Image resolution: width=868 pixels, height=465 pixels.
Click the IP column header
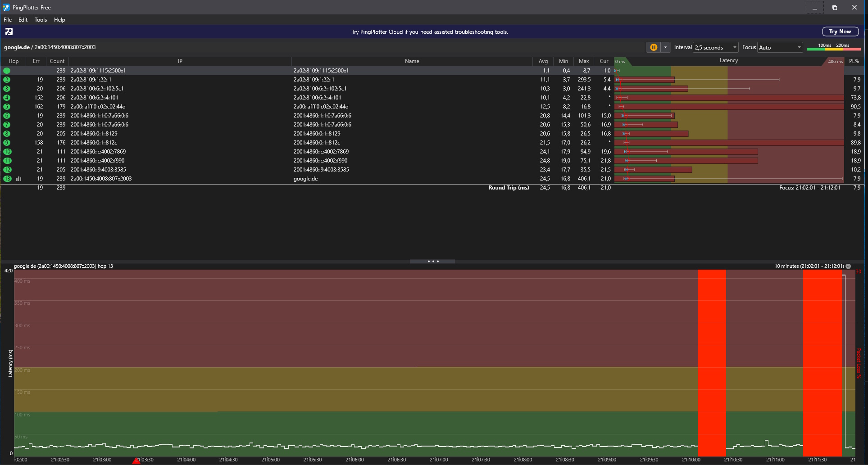(x=180, y=61)
